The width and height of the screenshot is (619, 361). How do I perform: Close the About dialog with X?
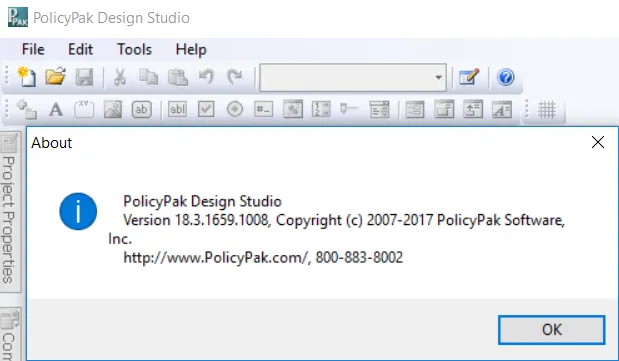pyautogui.click(x=598, y=142)
